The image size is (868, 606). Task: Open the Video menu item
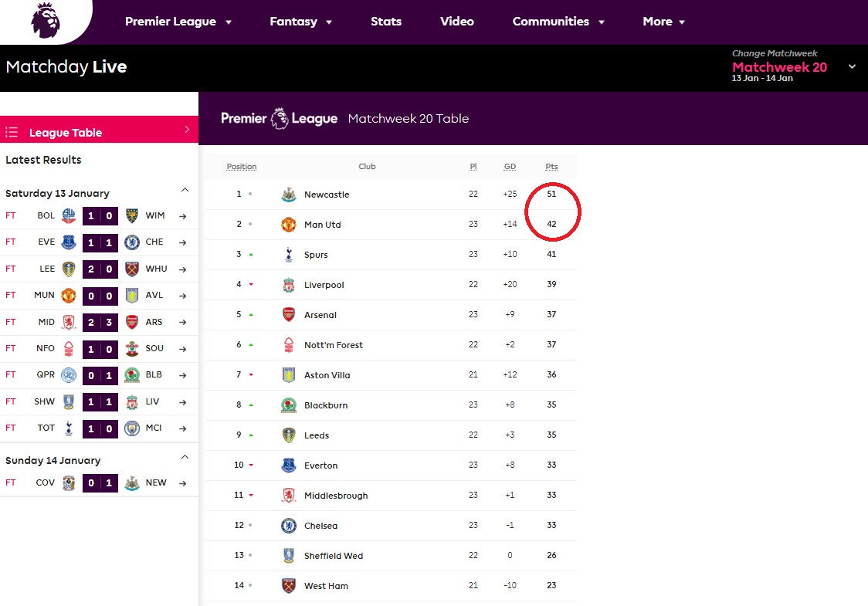click(x=456, y=22)
